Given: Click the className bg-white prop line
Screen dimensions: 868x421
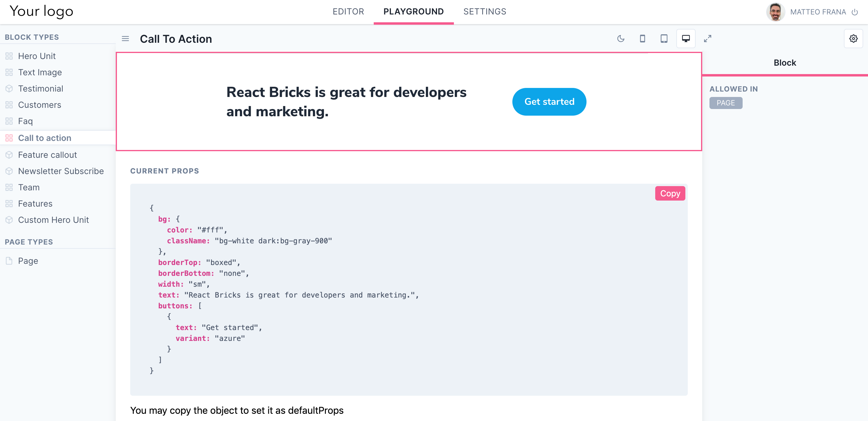Looking at the screenshot, I should (249, 241).
